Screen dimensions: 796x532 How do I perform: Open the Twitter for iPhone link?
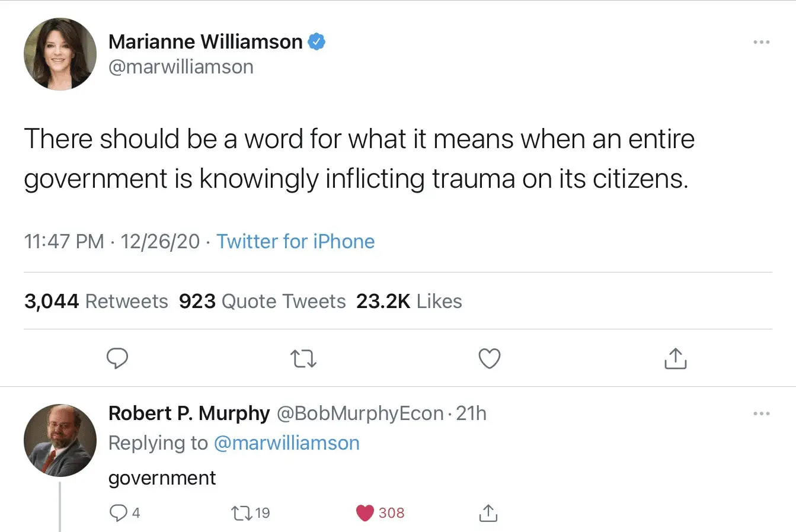point(295,242)
